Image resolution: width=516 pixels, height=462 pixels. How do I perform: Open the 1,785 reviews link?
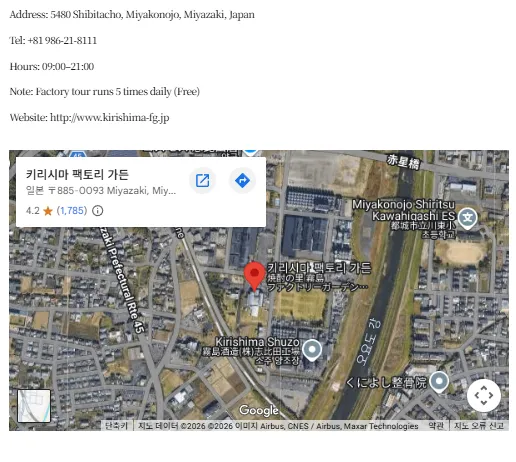(72, 211)
